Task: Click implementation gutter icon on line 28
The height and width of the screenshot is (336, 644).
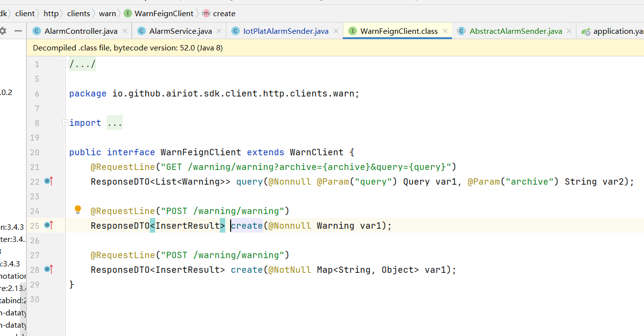Action: pos(48,269)
